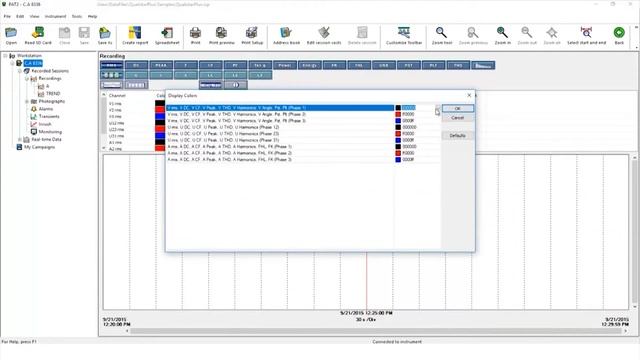Click the Zoom out icon
Viewport: 640px width, 360px height.
pos(527,36)
